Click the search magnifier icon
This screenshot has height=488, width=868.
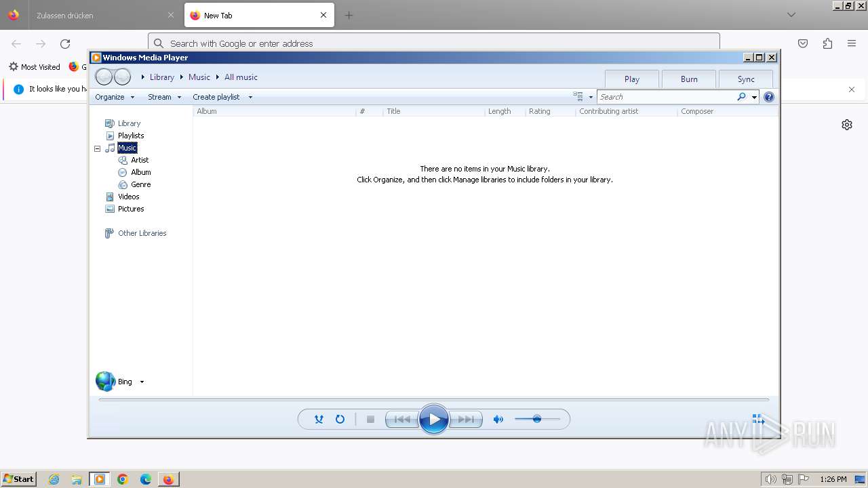pyautogui.click(x=741, y=97)
